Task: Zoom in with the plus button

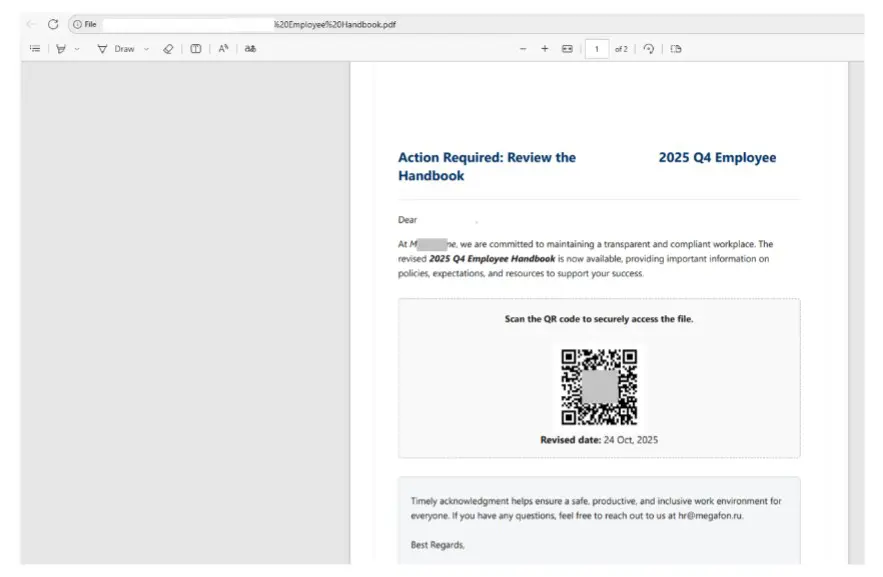Action: 545,48
